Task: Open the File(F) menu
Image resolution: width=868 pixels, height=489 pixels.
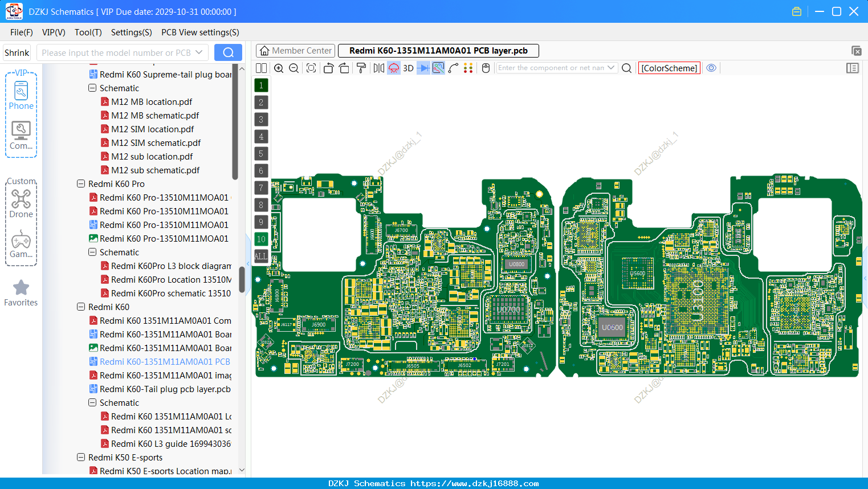Action: point(22,32)
